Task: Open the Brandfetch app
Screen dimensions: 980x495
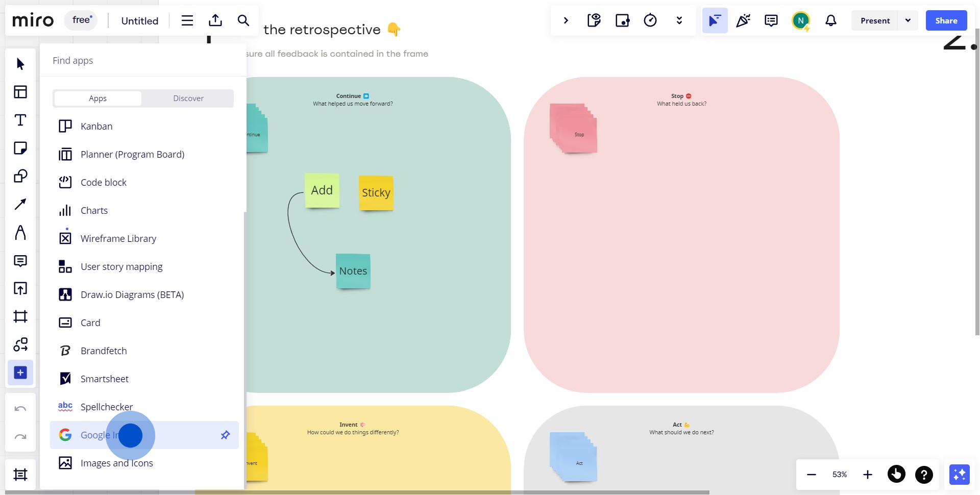Action: tap(144, 351)
